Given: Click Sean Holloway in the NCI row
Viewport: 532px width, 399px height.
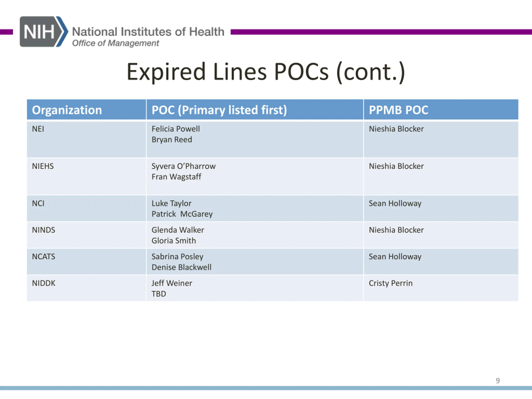Looking at the screenshot, I should pyautogui.click(x=395, y=203).
